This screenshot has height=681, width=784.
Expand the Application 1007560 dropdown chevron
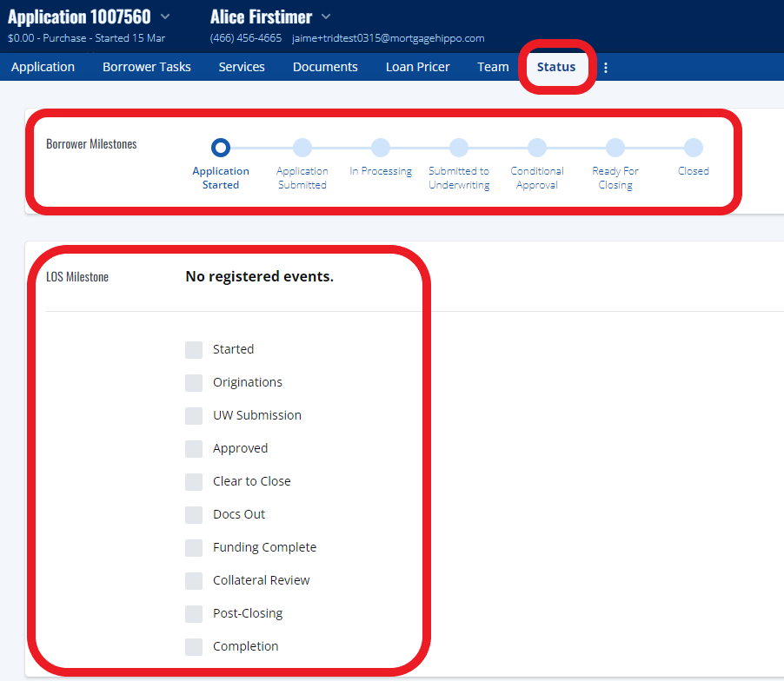coord(165,17)
